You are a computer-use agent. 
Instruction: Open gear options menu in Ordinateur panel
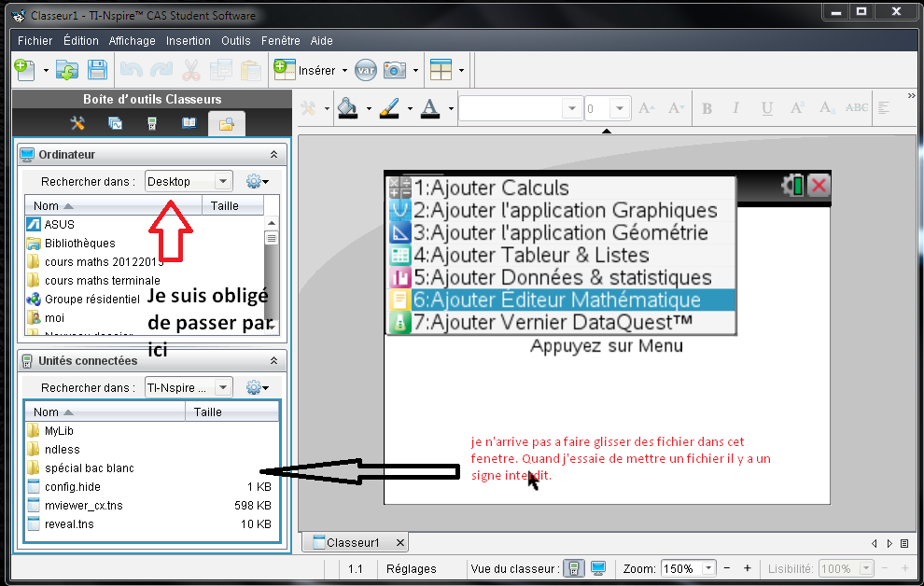coord(257,181)
